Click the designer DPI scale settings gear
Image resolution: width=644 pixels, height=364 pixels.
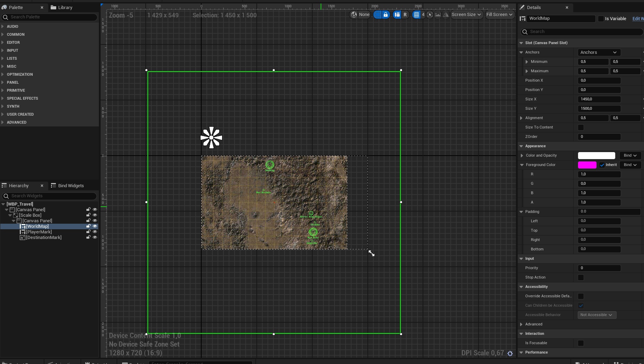[510, 353]
